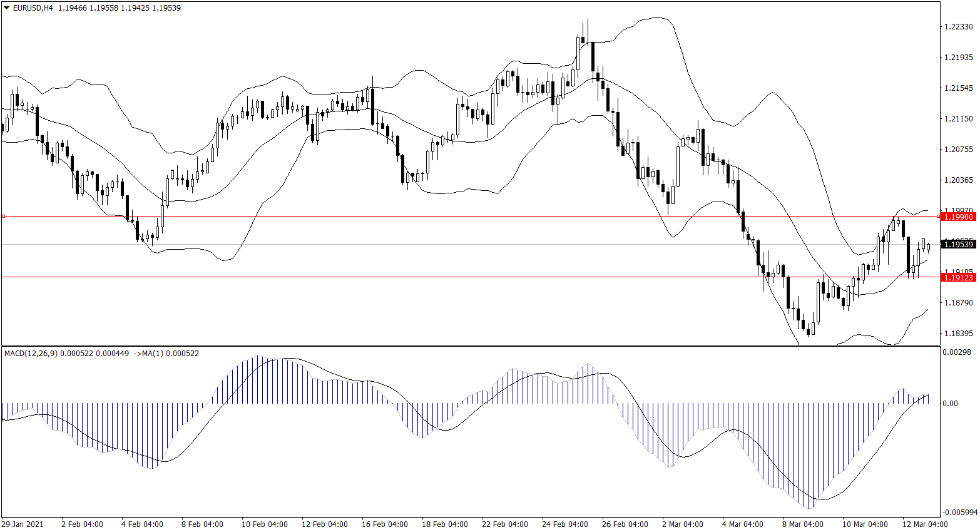980x532 pixels.
Task: Click the 0.00 MACD zero-level label
Action: [950, 404]
